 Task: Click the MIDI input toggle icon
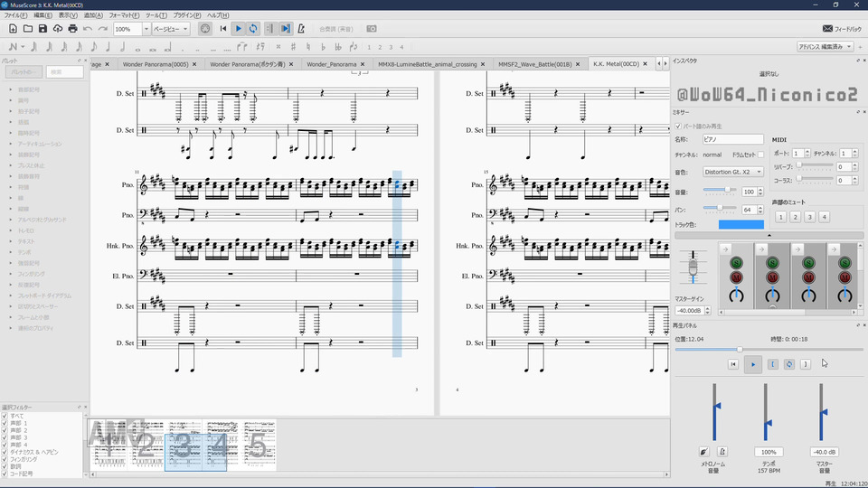(x=205, y=29)
